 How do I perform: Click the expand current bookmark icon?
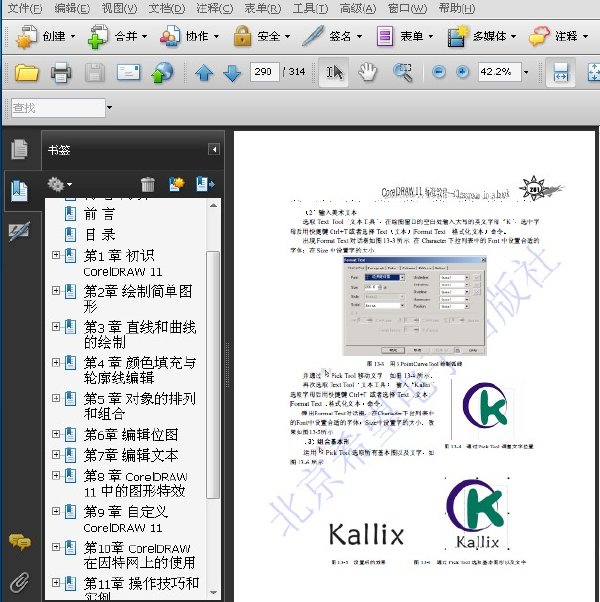pos(205,185)
